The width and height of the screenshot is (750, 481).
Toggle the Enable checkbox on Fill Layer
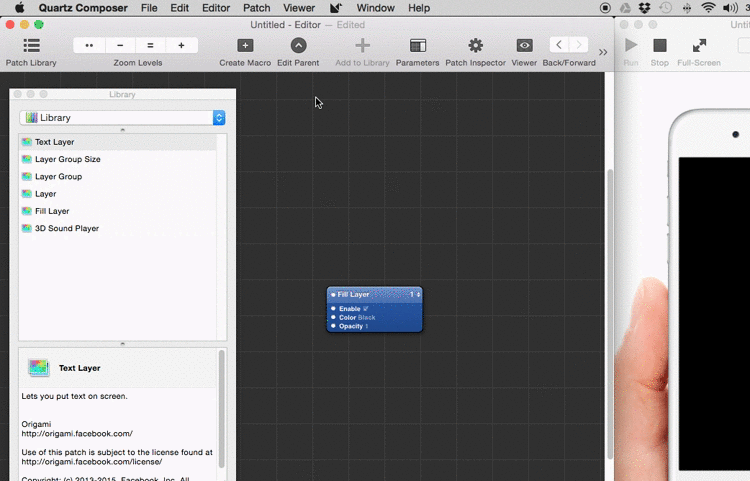point(365,309)
